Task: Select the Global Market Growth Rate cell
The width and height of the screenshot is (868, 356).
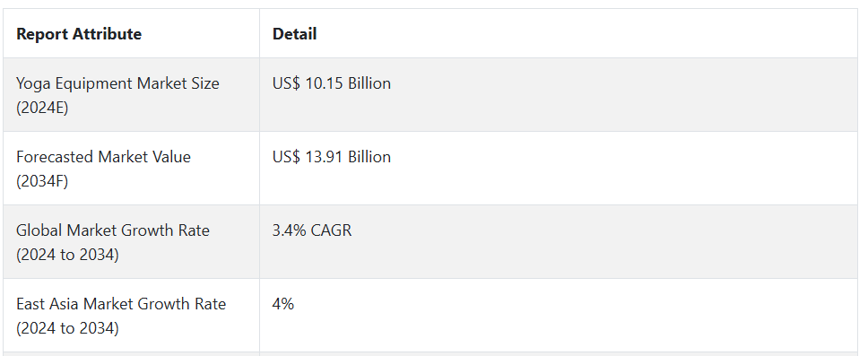Action: (x=131, y=242)
